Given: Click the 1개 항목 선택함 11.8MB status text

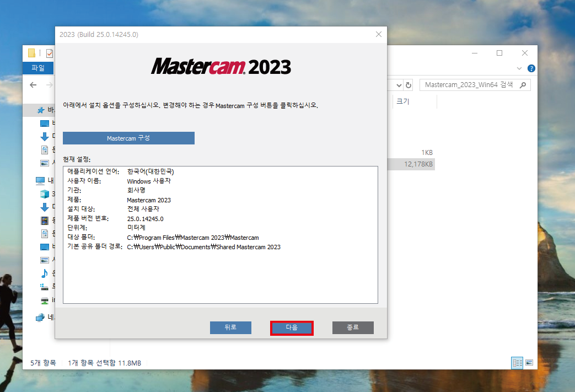Looking at the screenshot, I should pos(105,363).
